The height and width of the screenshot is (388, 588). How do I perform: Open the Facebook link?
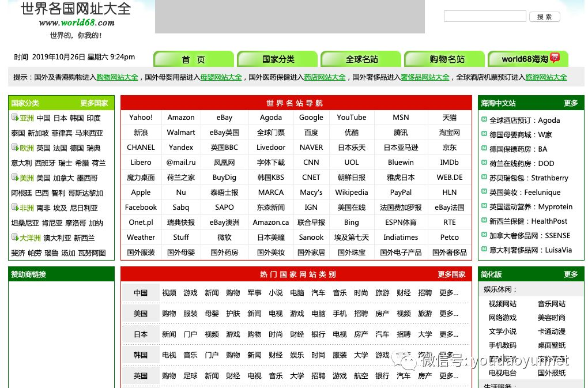141,208
